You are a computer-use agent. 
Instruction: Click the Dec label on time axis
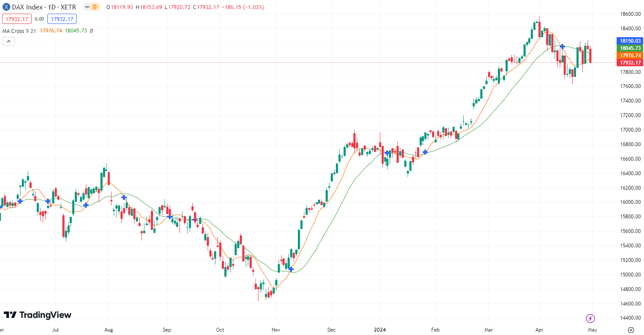(x=331, y=330)
